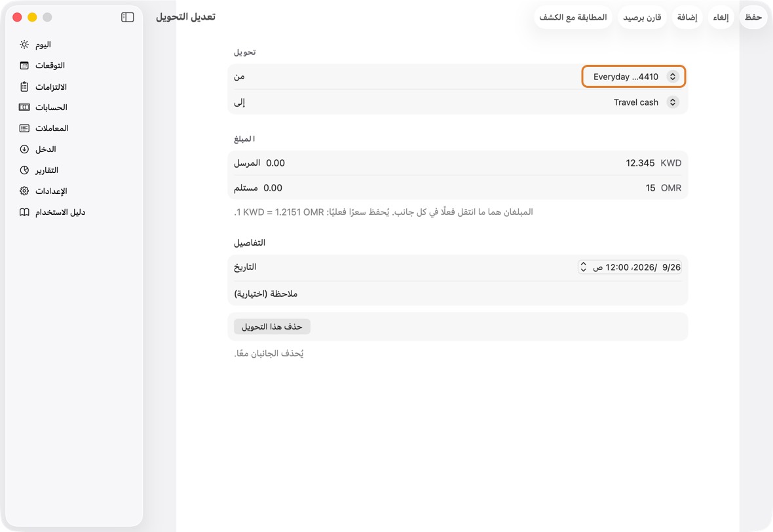Click إلغاء to cancel editing

coord(721,17)
